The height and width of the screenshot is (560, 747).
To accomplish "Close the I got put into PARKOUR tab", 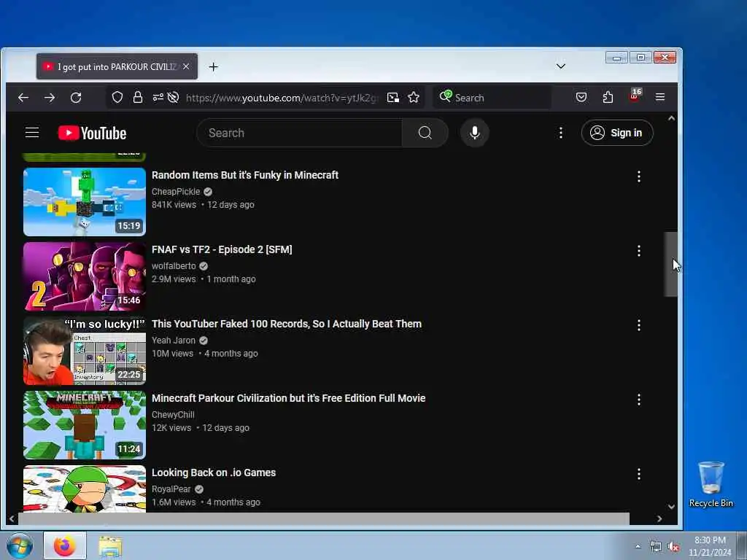I will click(x=186, y=66).
